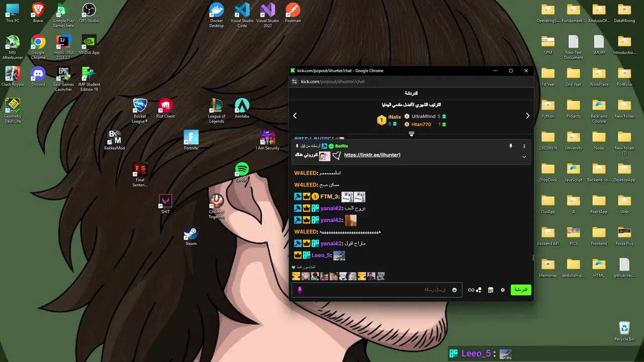Select the first emote in the quick emote row
Viewport: 644px width, 362px height.
point(296,276)
